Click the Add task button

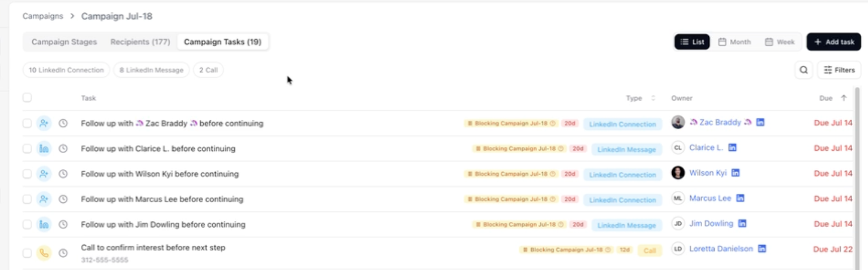coord(834,42)
